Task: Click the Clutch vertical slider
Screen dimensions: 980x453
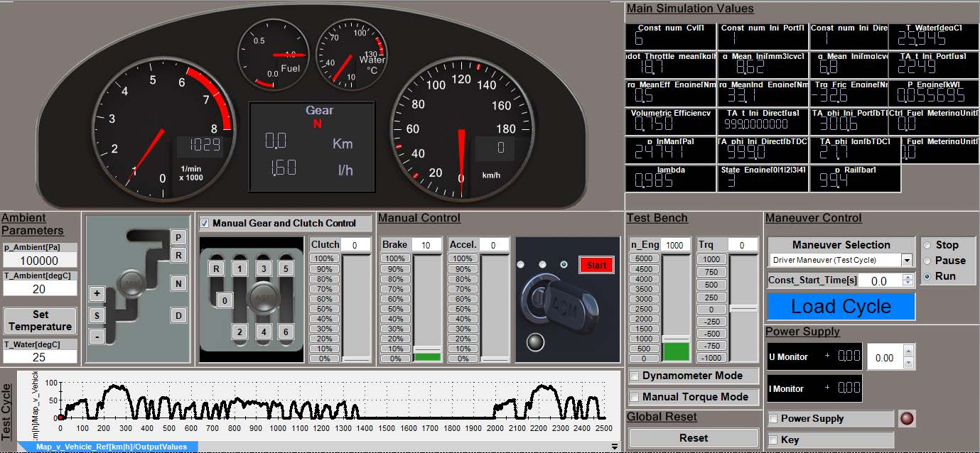Action: 357,309
